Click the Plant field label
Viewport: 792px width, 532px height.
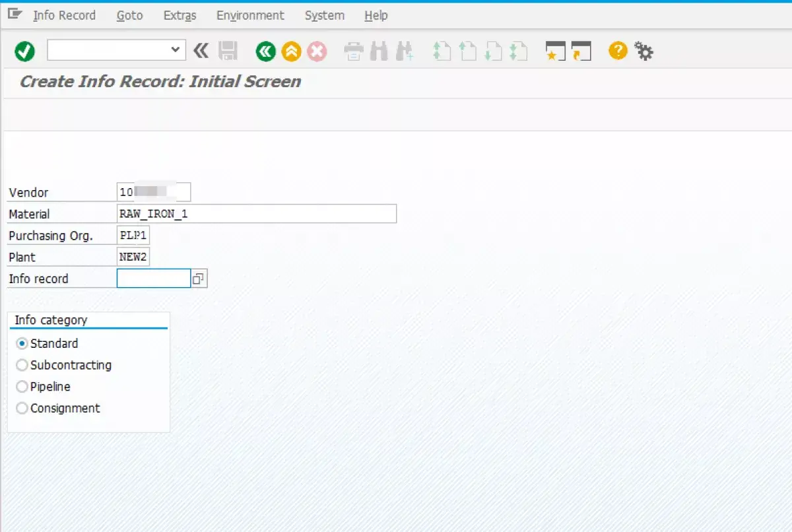(x=22, y=257)
